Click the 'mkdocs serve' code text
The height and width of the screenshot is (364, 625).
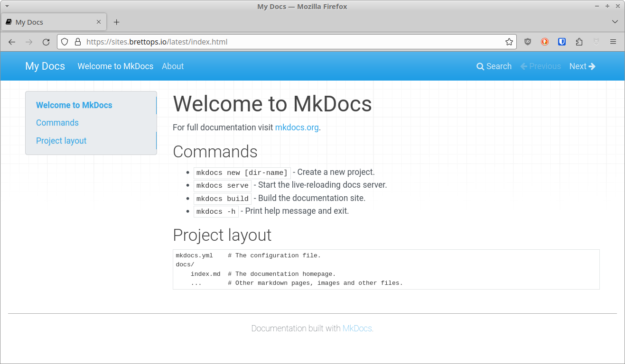coord(223,185)
